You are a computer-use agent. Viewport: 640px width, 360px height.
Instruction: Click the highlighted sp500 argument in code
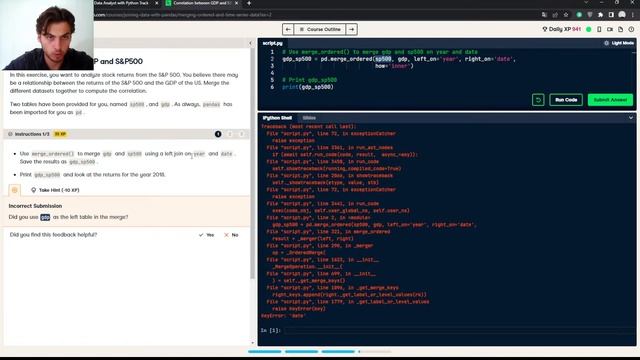pos(383,59)
